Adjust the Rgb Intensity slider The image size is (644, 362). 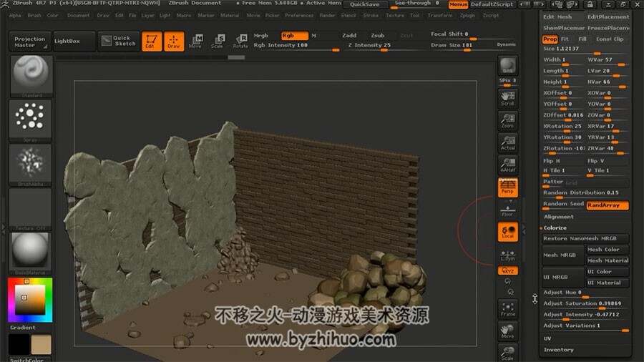click(x=296, y=46)
